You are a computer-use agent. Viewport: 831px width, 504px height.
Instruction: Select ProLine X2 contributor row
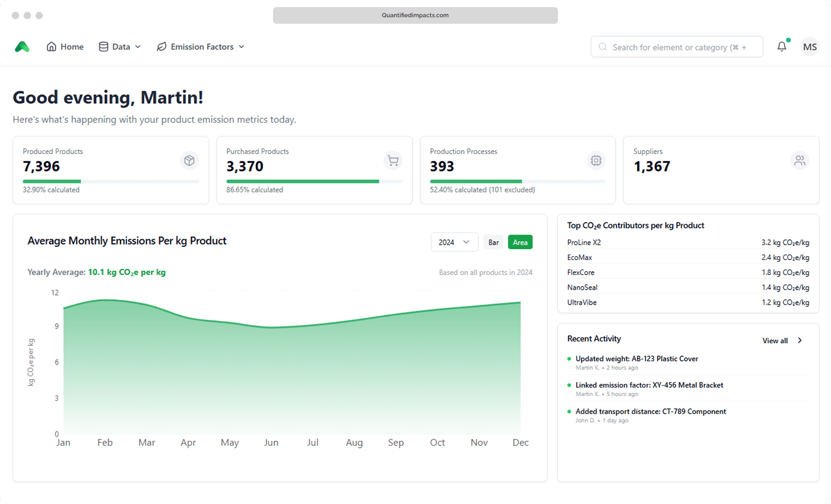coord(689,242)
